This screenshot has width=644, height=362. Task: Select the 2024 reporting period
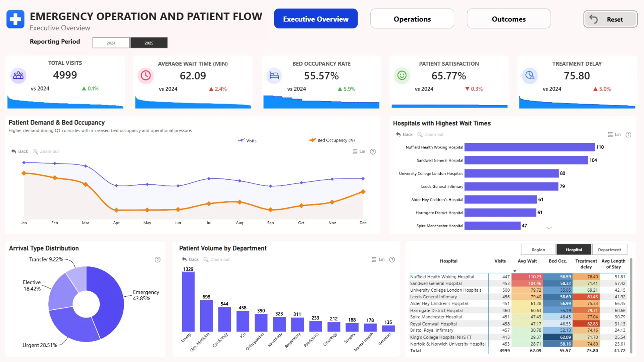111,43
